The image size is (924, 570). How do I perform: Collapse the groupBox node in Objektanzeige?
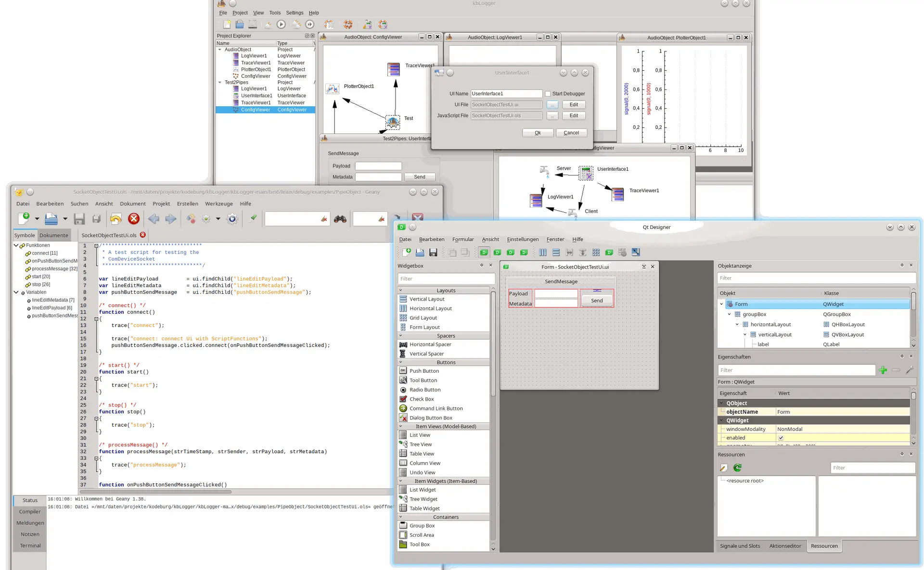tap(729, 314)
